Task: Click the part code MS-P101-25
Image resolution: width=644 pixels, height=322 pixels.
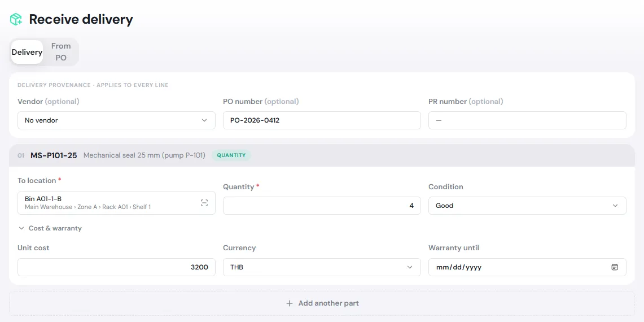Action: (x=54, y=155)
